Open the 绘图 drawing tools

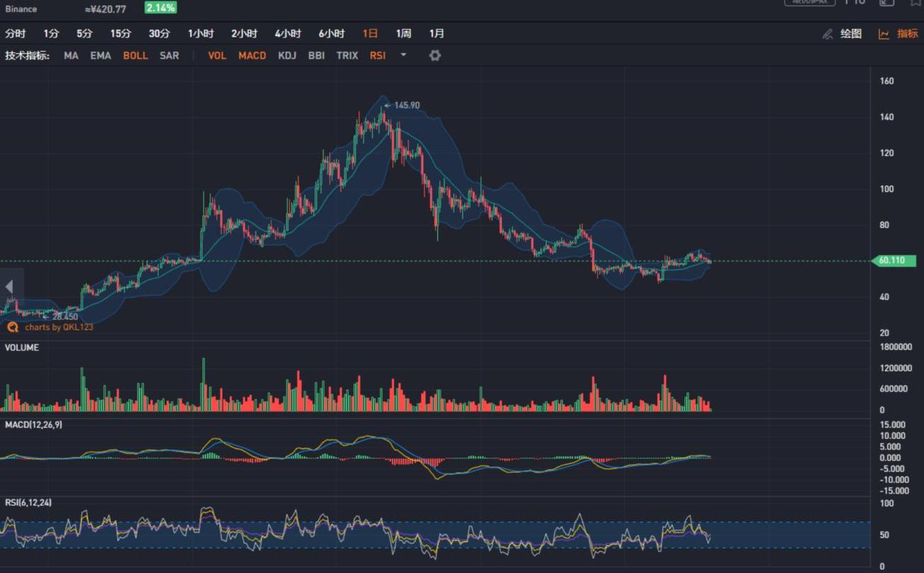(851, 34)
